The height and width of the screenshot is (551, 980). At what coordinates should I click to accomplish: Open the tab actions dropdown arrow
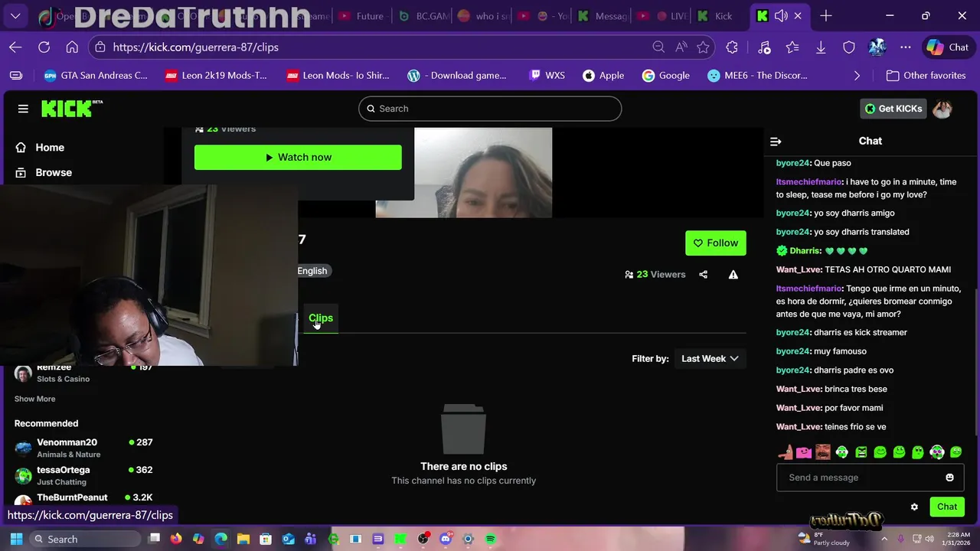(x=15, y=16)
